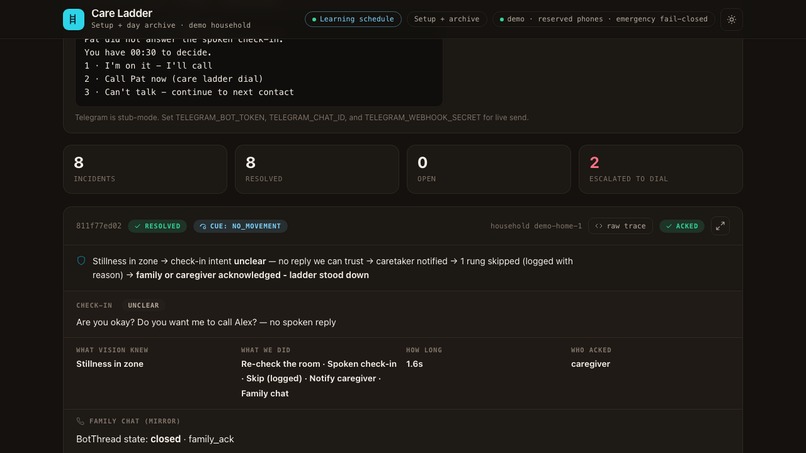This screenshot has height=453, width=806.
Task: Click the 'You have 00:30 to decide' line
Action: [148, 52]
